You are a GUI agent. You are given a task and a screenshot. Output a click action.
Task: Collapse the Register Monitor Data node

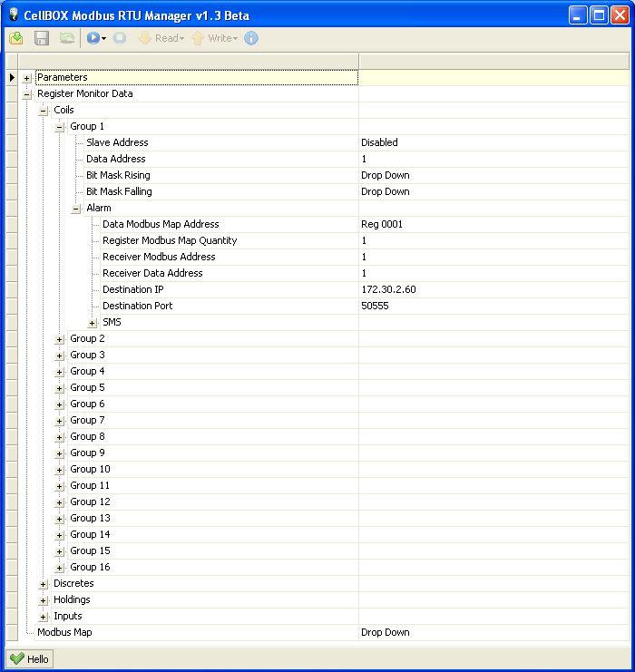[x=26, y=94]
